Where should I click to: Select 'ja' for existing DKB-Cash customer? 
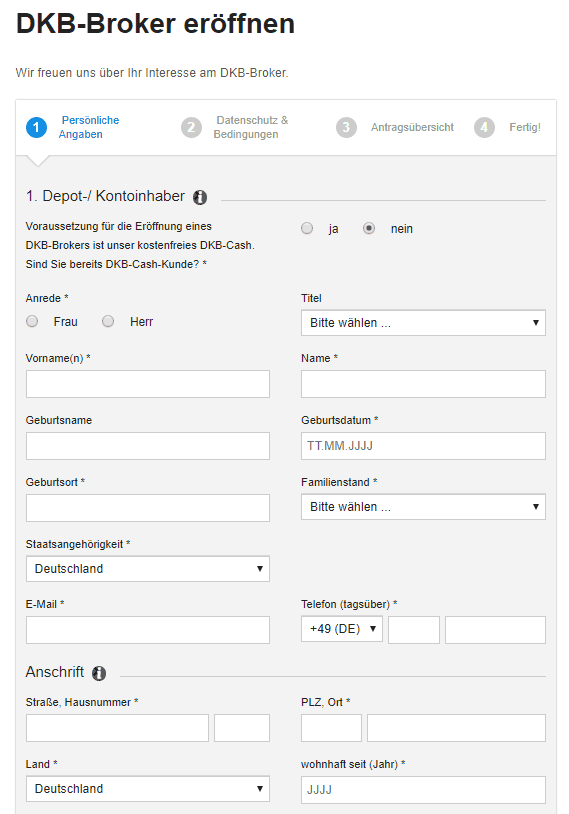coord(307,228)
